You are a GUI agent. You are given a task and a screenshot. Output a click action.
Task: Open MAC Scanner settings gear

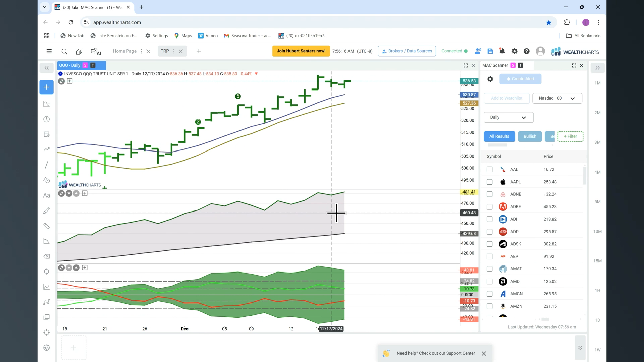(490, 79)
